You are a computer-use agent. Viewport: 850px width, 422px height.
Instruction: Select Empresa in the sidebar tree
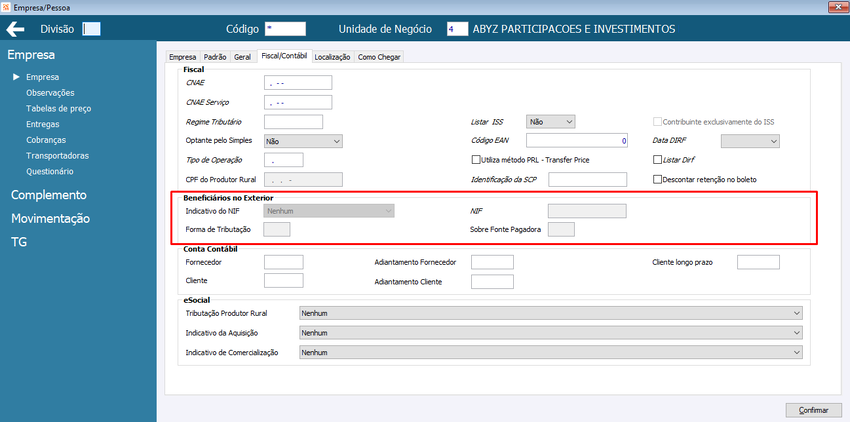42,77
